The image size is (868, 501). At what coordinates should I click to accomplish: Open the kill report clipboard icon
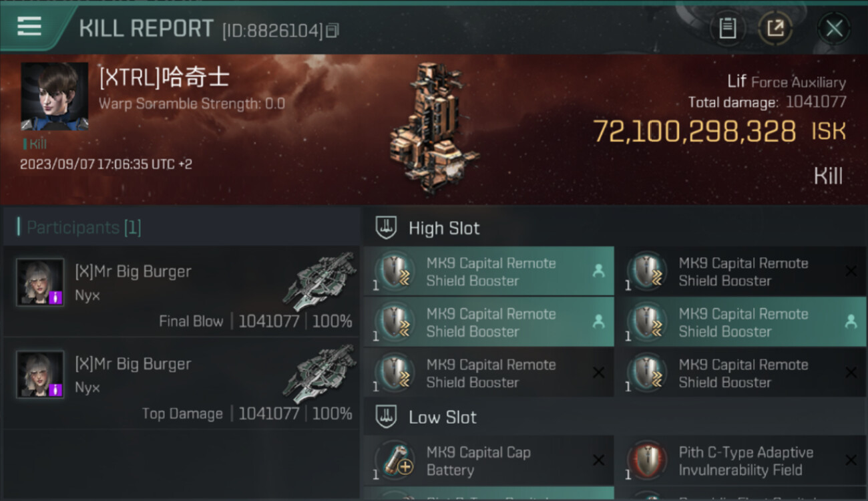[727, 28]
